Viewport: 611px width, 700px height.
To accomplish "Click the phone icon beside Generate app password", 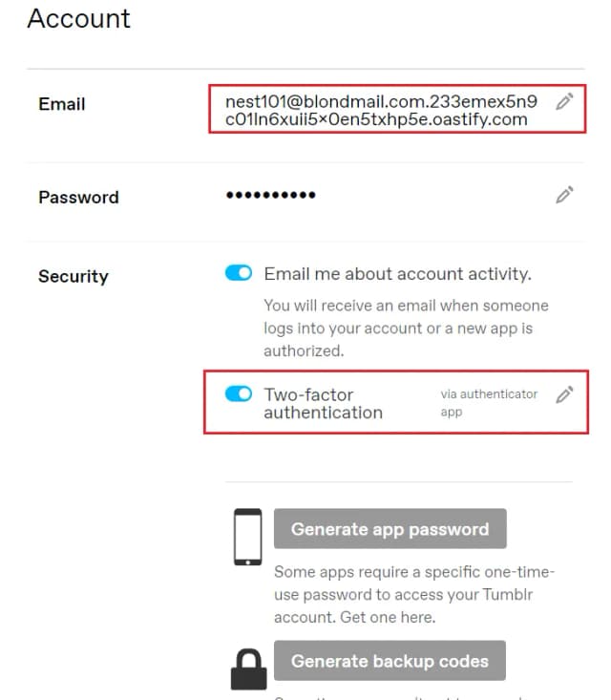I will pos(248,539).
